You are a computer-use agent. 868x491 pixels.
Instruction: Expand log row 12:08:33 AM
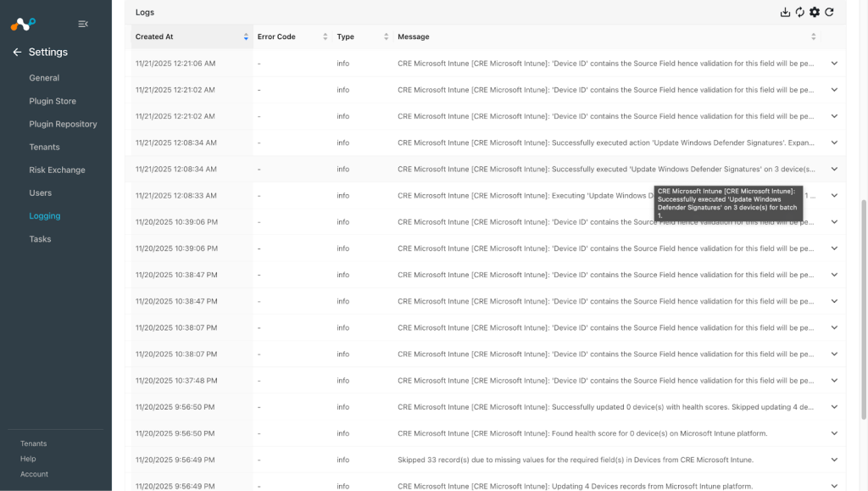click(x=834, y=195)
